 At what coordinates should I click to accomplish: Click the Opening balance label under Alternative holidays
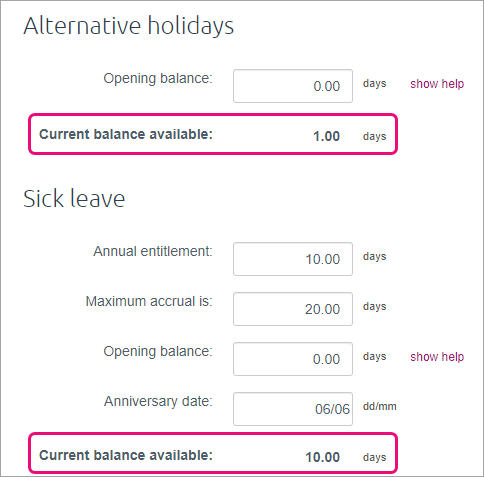pos(158,79)
